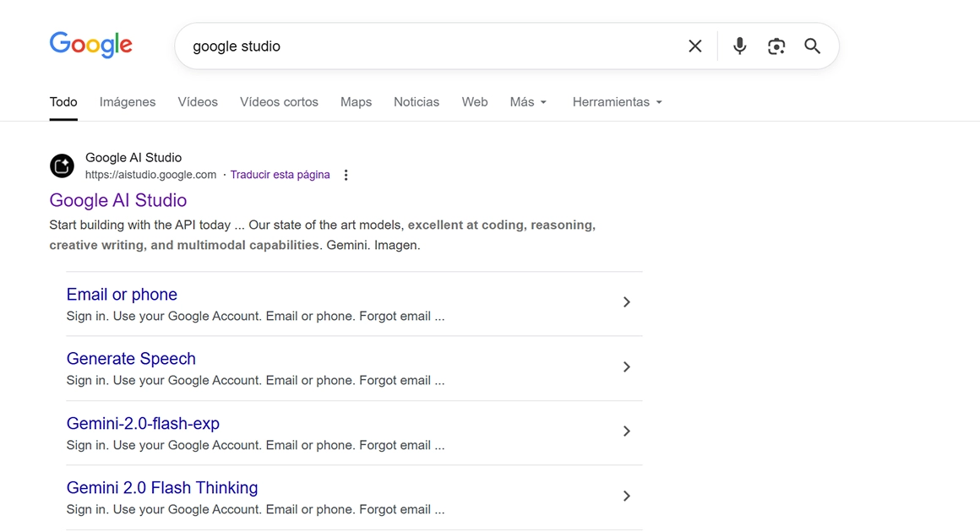Open the Herramientas dropdown

pyautogui.click(x=618, y=102)
